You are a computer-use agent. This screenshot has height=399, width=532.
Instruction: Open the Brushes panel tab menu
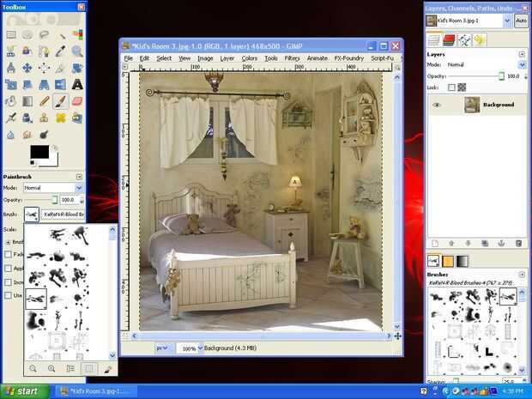pos(522,275)
